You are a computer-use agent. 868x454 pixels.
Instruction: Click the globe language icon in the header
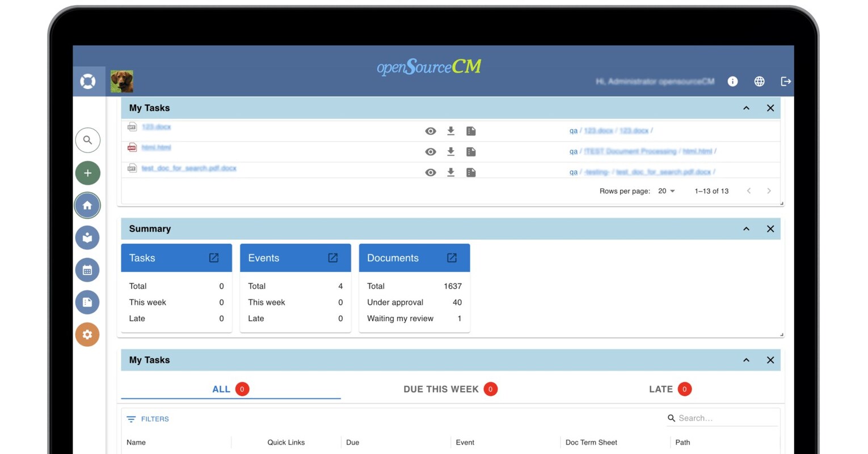click(x=759, y=81)
